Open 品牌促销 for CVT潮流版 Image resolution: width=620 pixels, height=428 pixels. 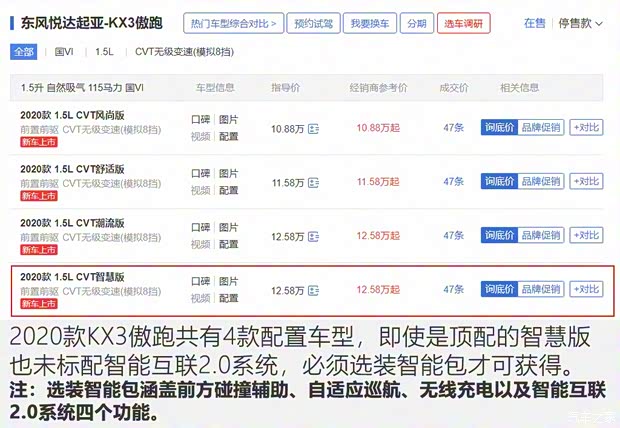[x=541, y=235]
